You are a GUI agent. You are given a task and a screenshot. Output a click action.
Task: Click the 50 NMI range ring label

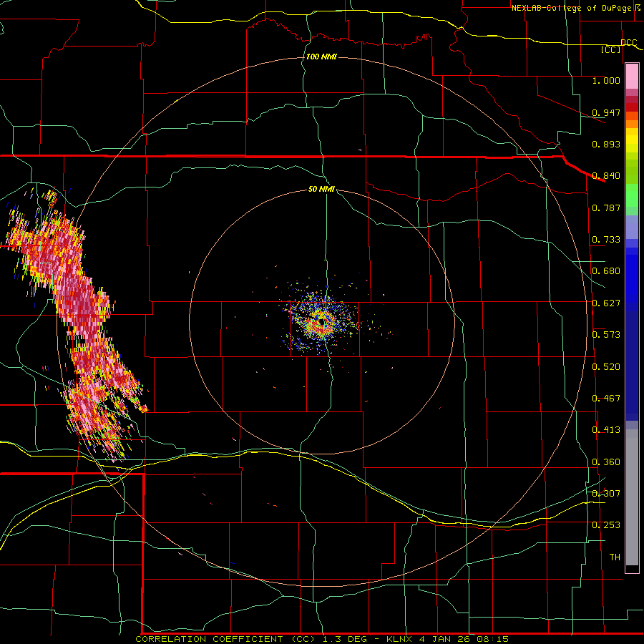321,190
